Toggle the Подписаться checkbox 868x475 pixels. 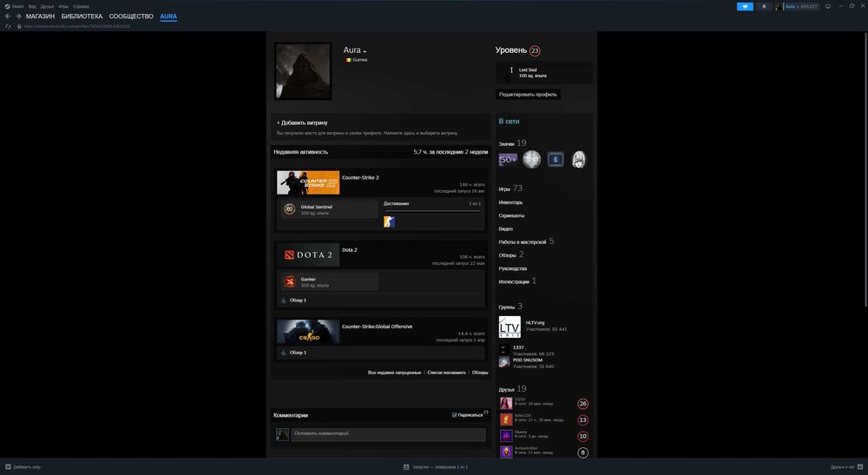(455, 415)
